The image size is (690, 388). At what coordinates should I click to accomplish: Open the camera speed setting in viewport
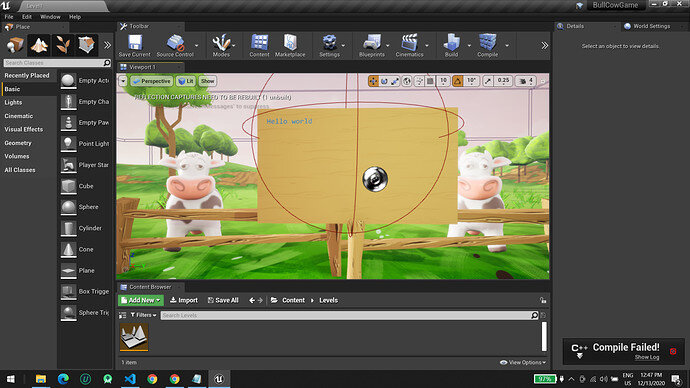[x=526, y=81]
